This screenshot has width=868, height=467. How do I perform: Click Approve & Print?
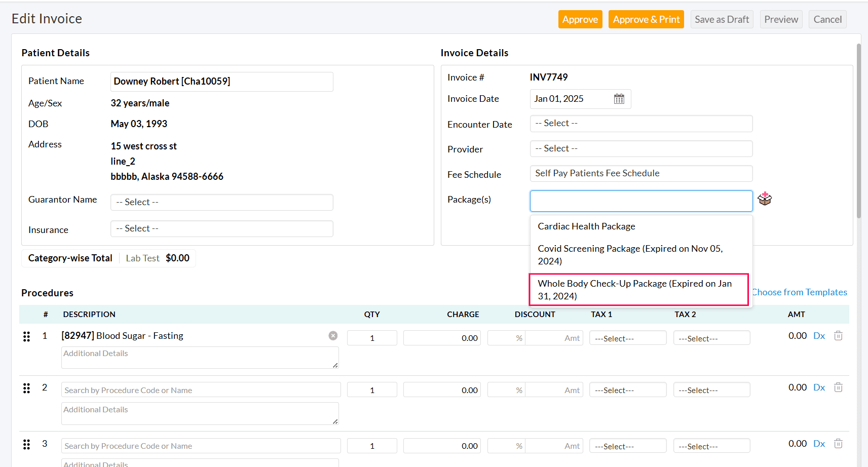coord(646,19)
